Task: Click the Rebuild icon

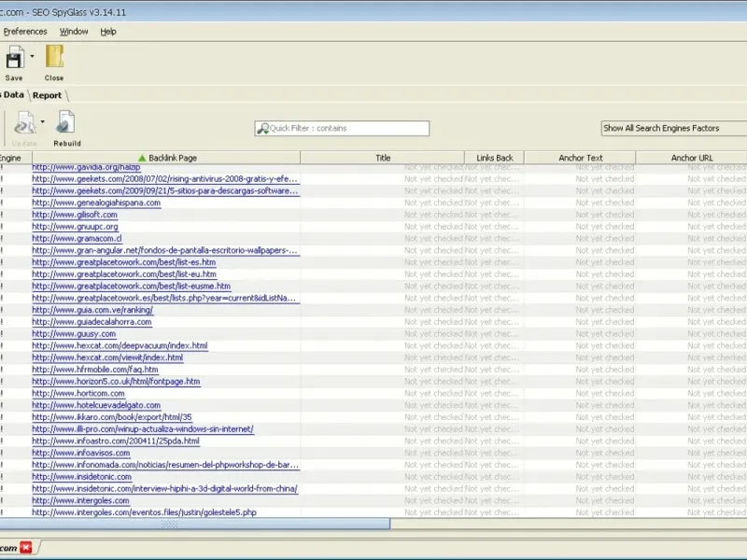Action: click(x=66, y=122)
